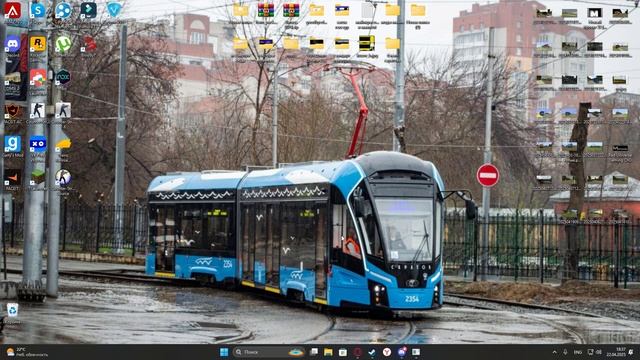Screen dimensions: 640x360
Task: Open the clock and date panel
Action: [x=616, y=352]
